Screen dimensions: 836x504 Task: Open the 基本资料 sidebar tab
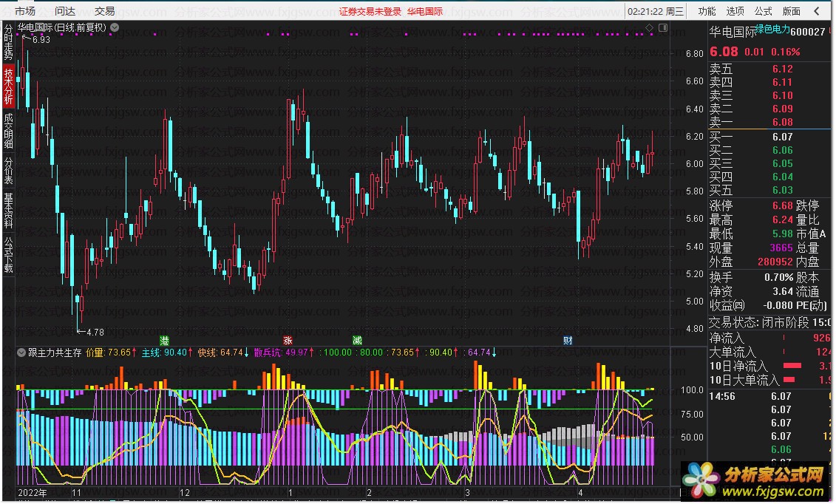click(x=9, y=211)
